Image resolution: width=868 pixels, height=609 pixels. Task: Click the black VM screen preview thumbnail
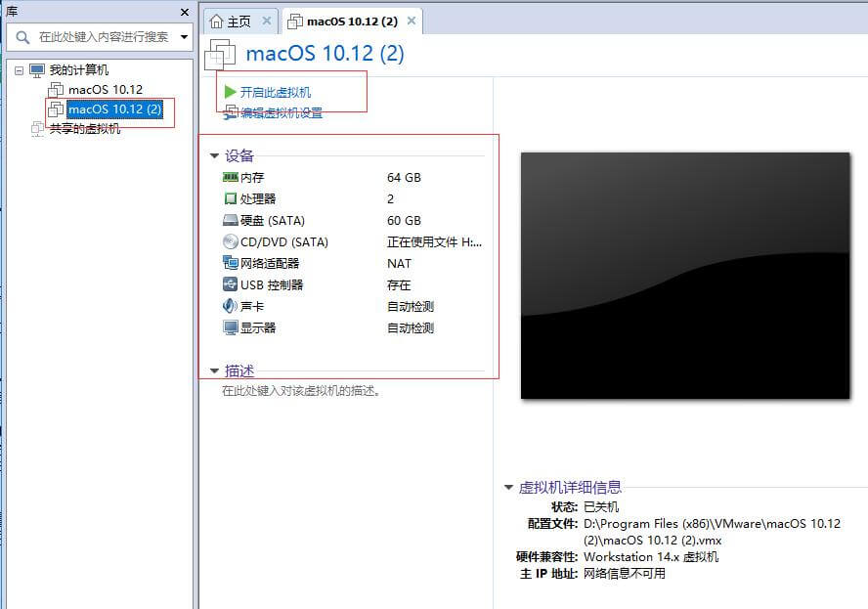pos(685,275)
